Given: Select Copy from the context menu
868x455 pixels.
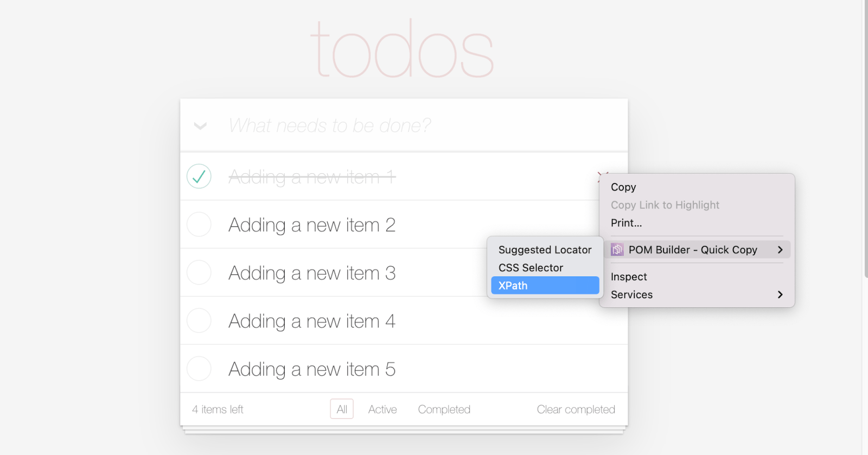Looking at the screenshot, I should pos(623,187).
